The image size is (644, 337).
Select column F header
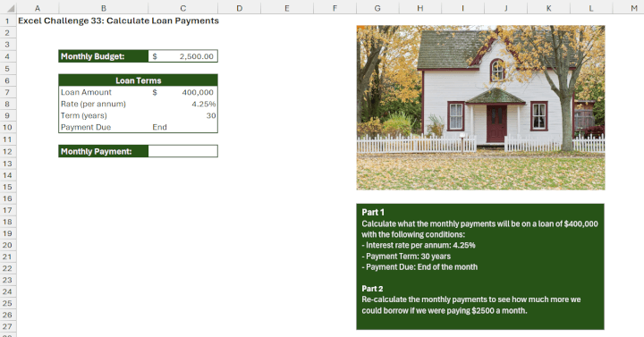coord(335,8)
